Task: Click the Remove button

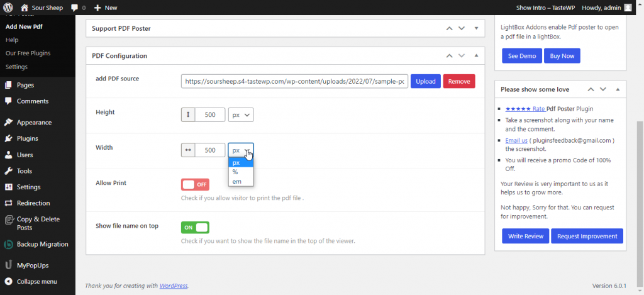Action: point(458,81)
